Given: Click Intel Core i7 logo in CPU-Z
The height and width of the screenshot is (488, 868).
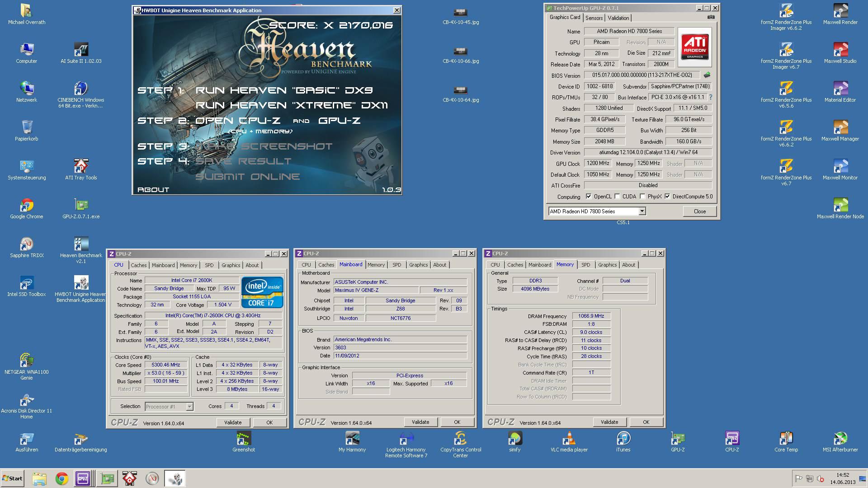Looking at the screenshot, I should point(262,292).
